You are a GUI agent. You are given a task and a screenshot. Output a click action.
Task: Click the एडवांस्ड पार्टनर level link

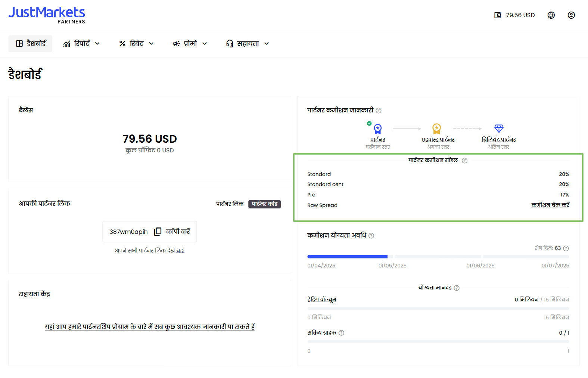pos(438,140)
